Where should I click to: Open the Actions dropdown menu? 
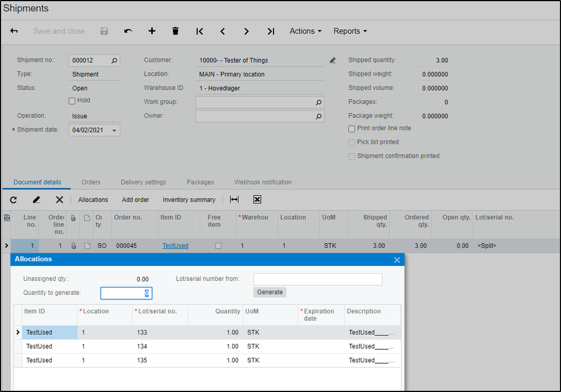[x=305, y=31]
